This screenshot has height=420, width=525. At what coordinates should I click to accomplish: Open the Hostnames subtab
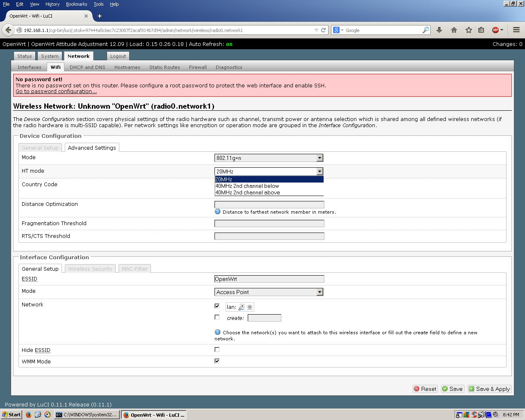pos(127,67)
